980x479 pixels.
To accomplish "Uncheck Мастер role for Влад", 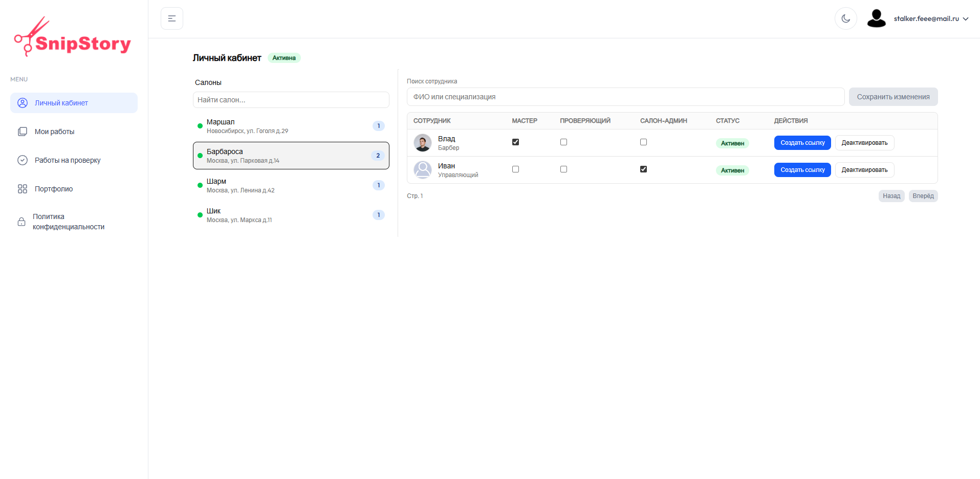I will [x=515, y=142].
